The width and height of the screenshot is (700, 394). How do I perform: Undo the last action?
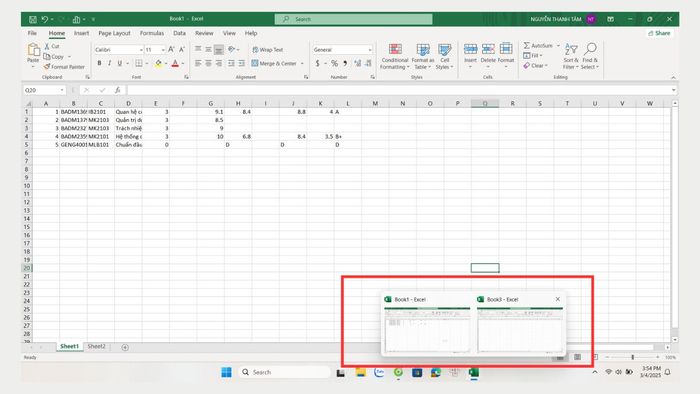45,19
